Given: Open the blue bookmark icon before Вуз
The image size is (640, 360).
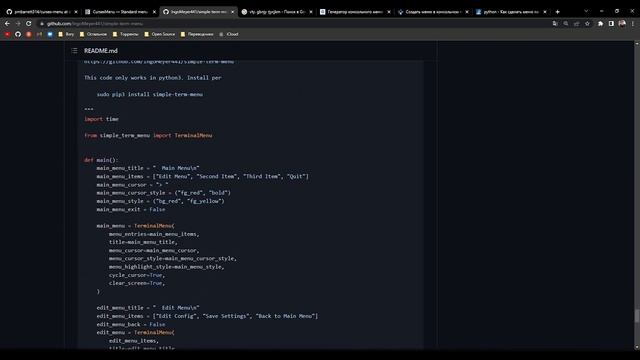Looking at the screenshot, I should [50, 34].
